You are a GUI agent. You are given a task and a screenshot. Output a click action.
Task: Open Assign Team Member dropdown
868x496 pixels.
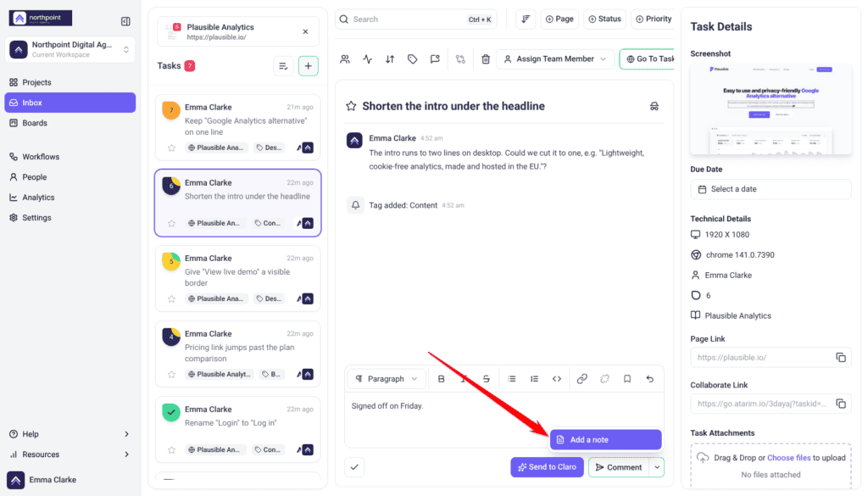555,59
